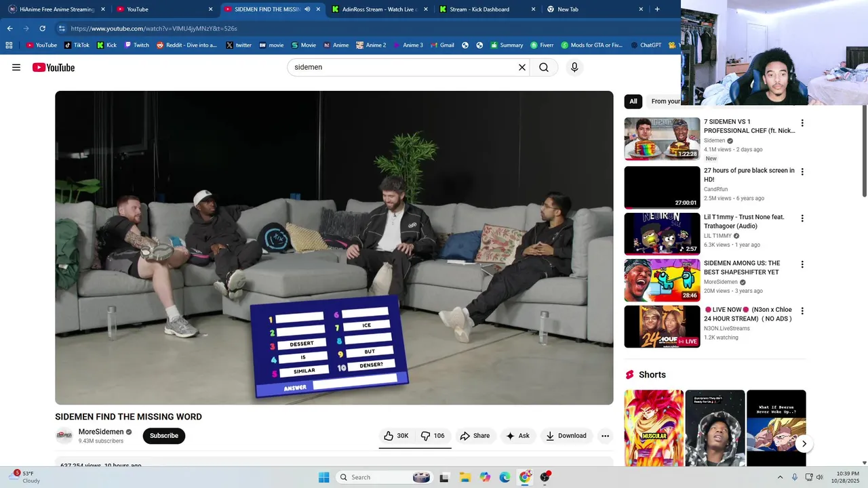Go to YouTube home via logo

point(54,67)
